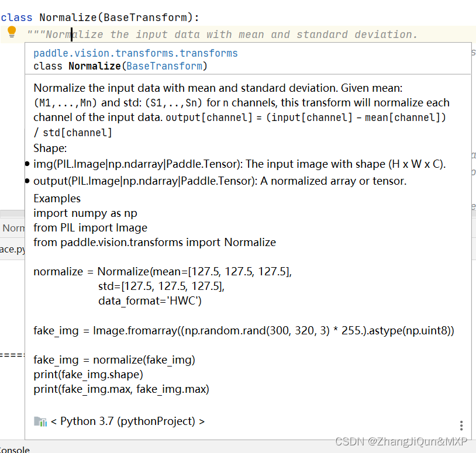
Task: Expand the Python 3.7 interpreter selector
Action: coord(117,421)
